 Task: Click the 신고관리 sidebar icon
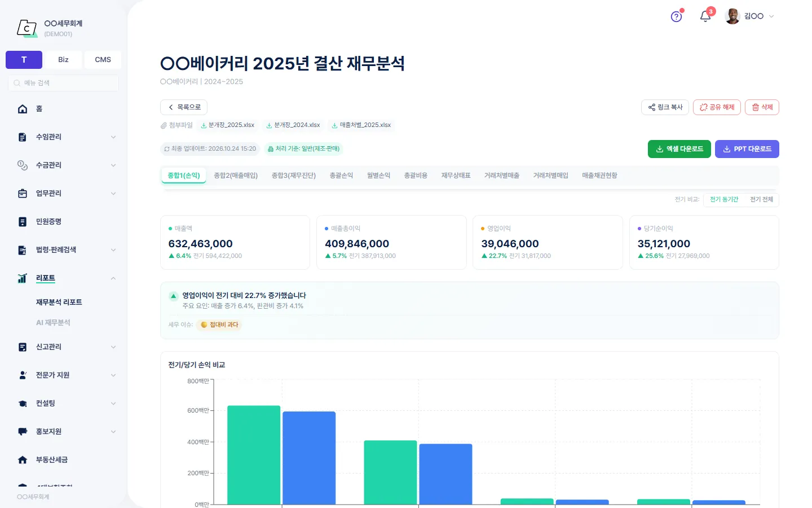pos(23,347)
